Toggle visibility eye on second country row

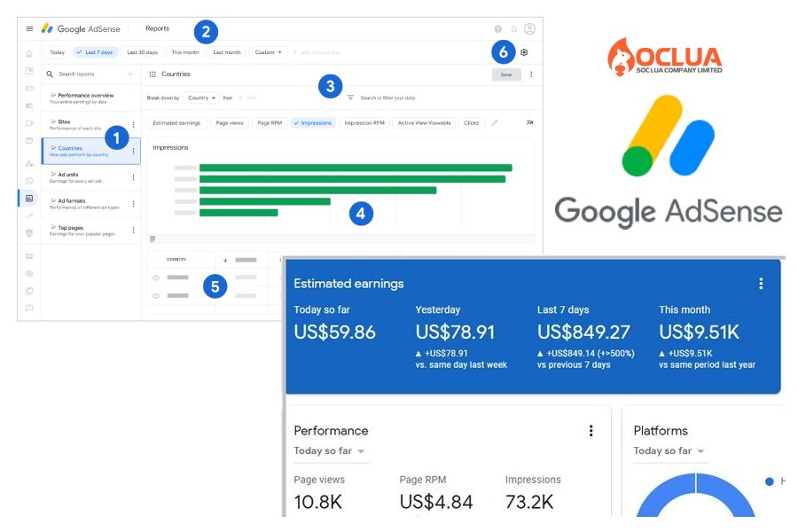[156, 296]
